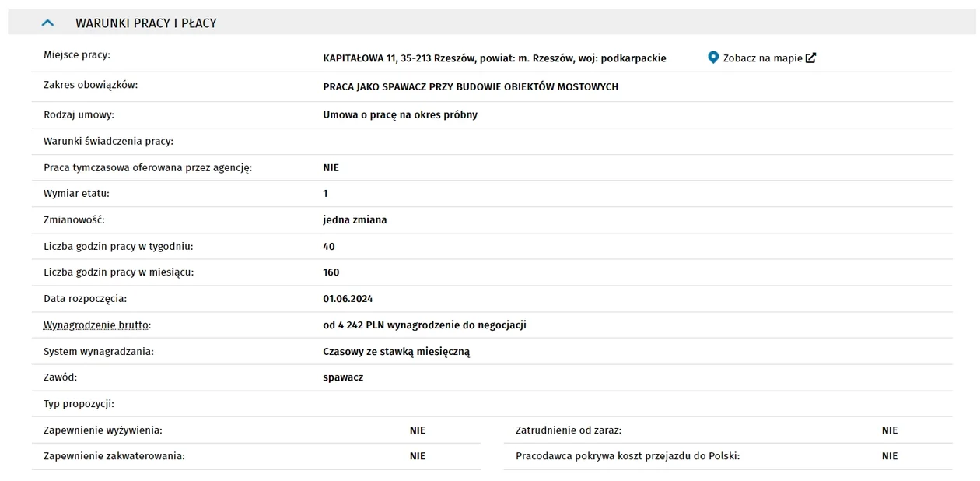Click the Rodzaj umowy label
The height and width of the screenshot is (481, 980).
pos(79,115)
